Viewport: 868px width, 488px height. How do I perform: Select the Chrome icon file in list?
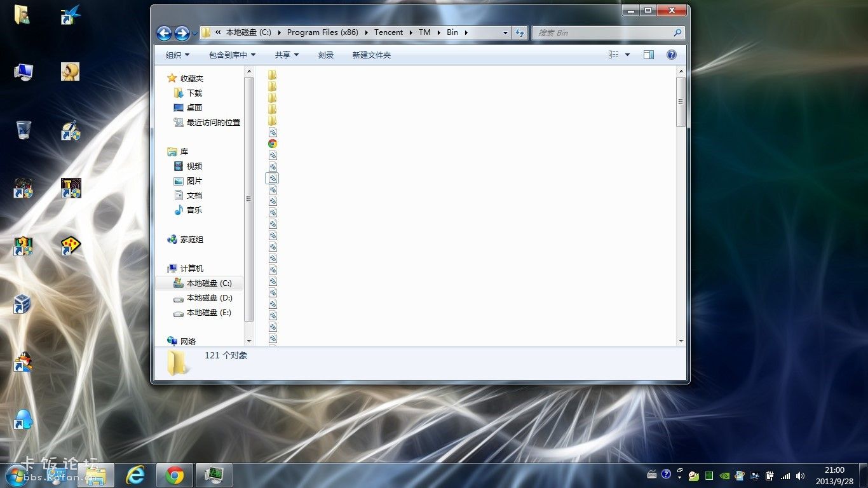(x=273, y=144)
